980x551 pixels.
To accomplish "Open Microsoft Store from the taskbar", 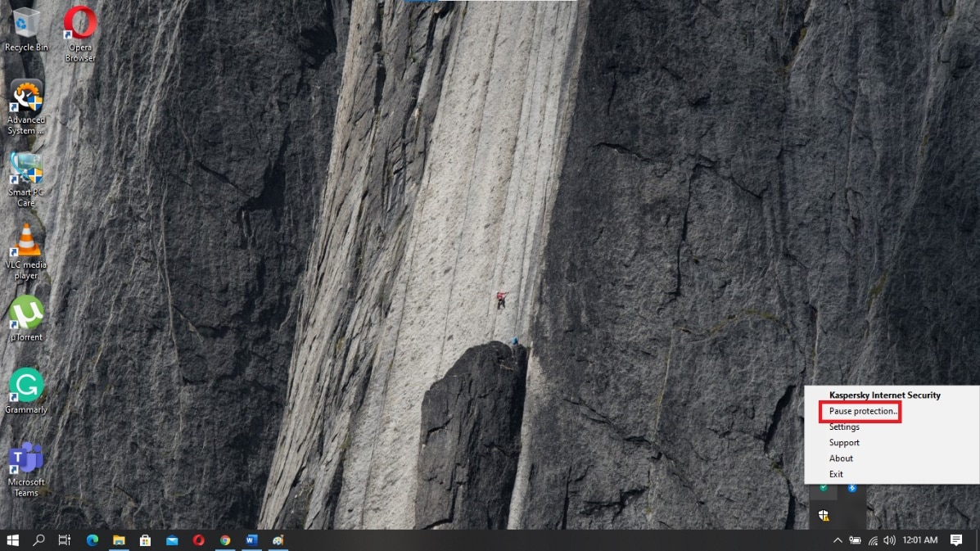I will click(145, 540).
